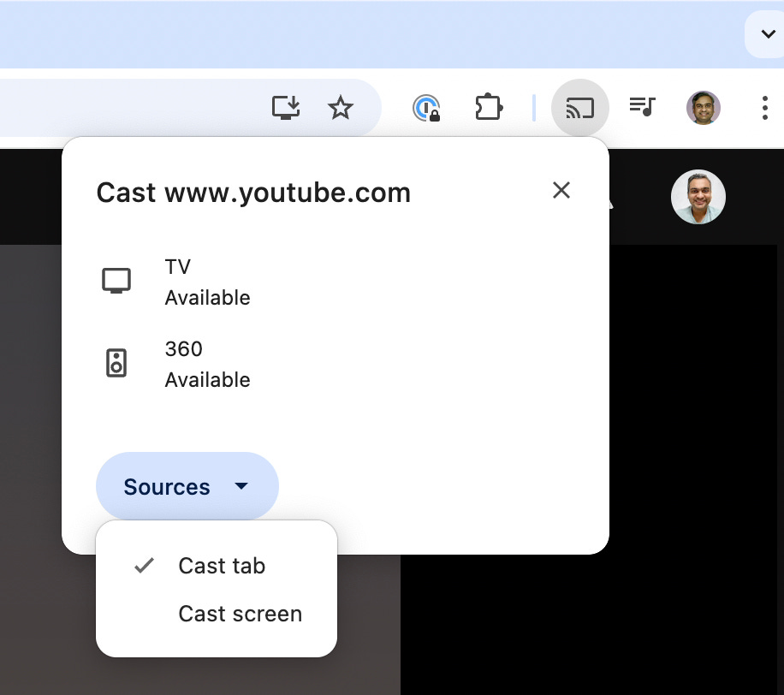Open the Chrome profile avatar in toolbar

tap(704, 108)
